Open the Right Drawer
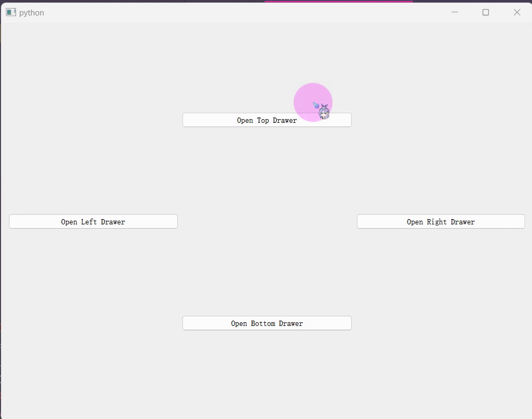532x419 pixels. coord(440,221)
